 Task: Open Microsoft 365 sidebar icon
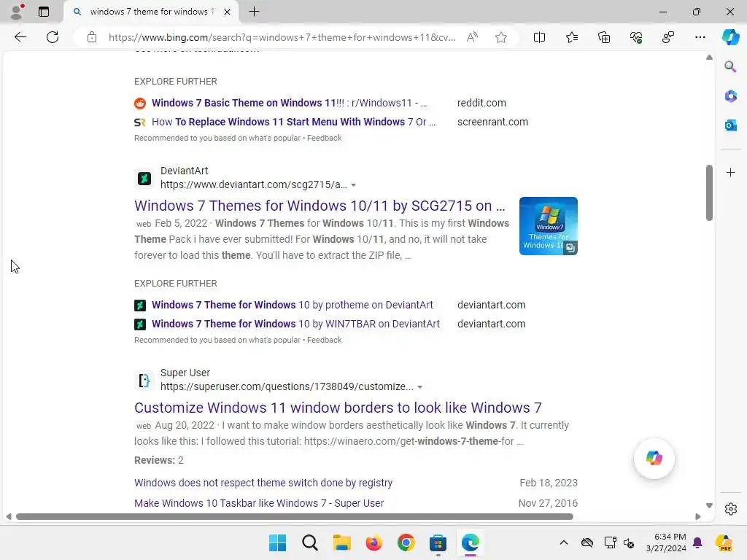coord(730,96)
